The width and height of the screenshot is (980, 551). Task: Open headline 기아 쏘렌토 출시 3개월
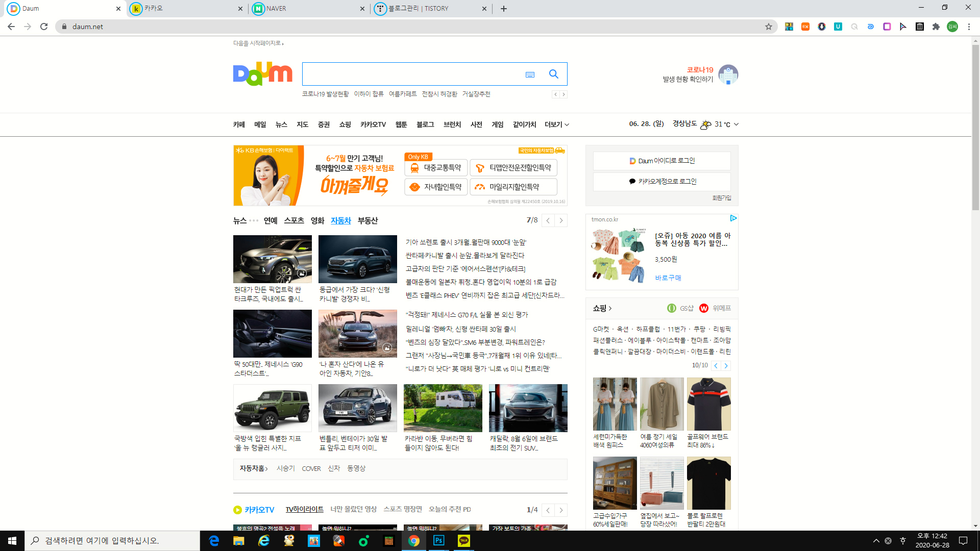click(465, 242)
